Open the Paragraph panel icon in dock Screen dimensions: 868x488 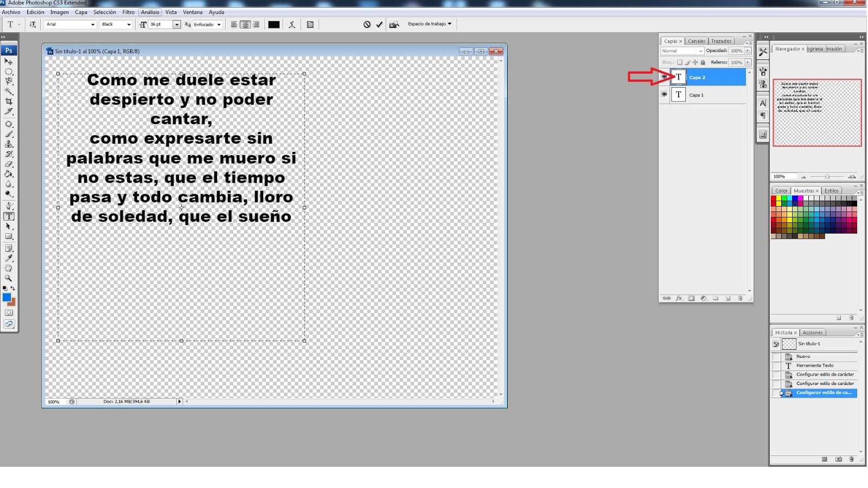(x=763, y=115)
